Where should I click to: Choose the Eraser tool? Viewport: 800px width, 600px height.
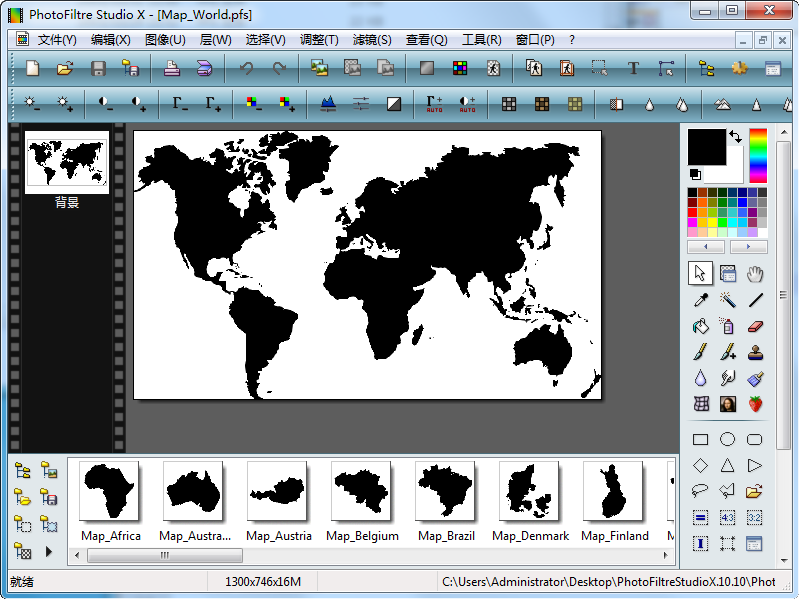[x=755, y=326]
